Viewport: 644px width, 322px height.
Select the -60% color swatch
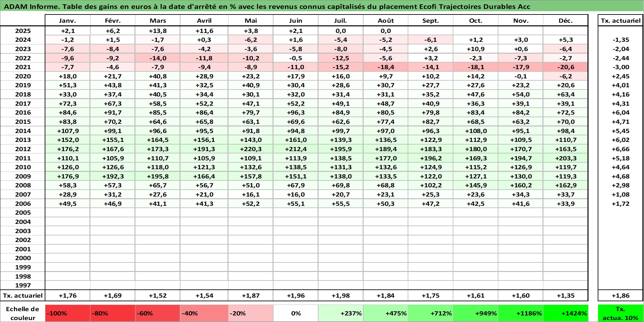(x=158, y=313)
